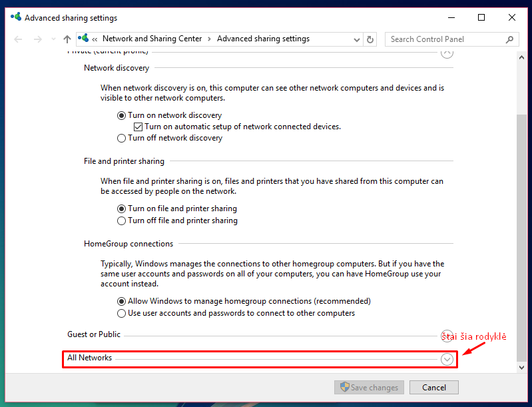Click the search magnifier icon

(x=509, y=39)
